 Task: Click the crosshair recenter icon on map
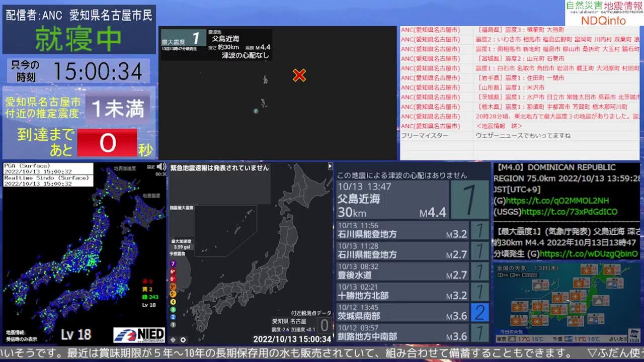(x=174, y=340)
